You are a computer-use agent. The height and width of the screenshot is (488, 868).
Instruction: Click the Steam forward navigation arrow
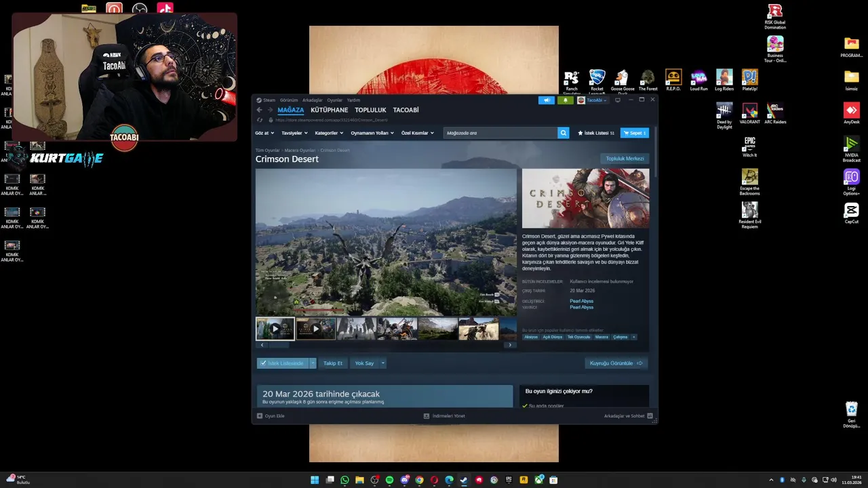(x=270, y=110)
